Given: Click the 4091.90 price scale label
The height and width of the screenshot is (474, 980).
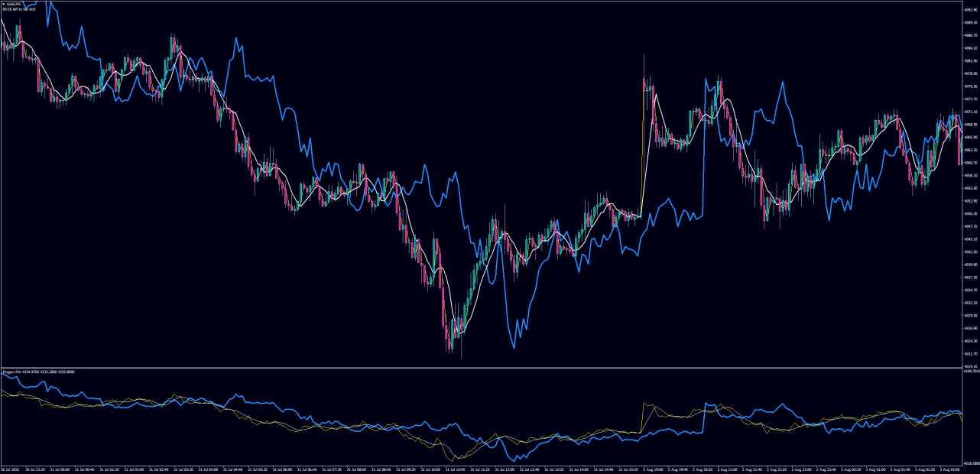Looking at the screenshot, I should (x=972, y=10).
